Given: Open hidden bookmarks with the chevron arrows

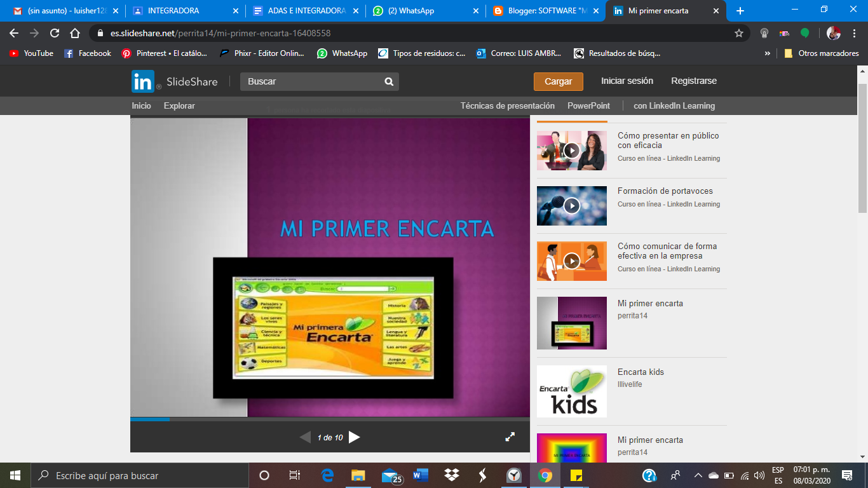Looking at the screenshot, I should (768, 53).
